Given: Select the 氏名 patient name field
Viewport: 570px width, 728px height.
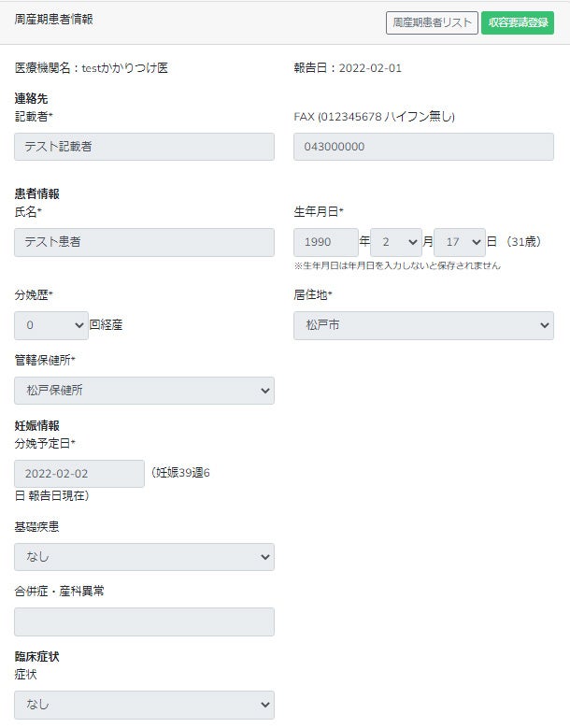Looking at the screenshot, I should [x=145, y=242].
